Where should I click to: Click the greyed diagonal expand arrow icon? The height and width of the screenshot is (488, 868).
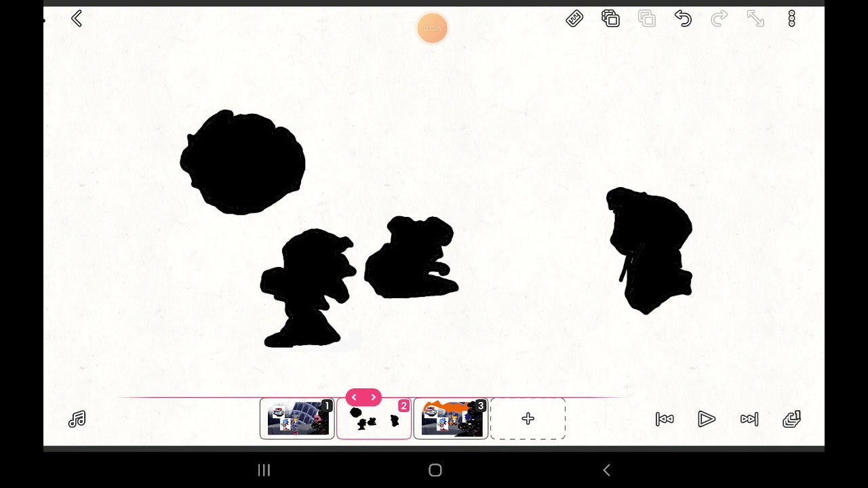(x=755, y=19)
